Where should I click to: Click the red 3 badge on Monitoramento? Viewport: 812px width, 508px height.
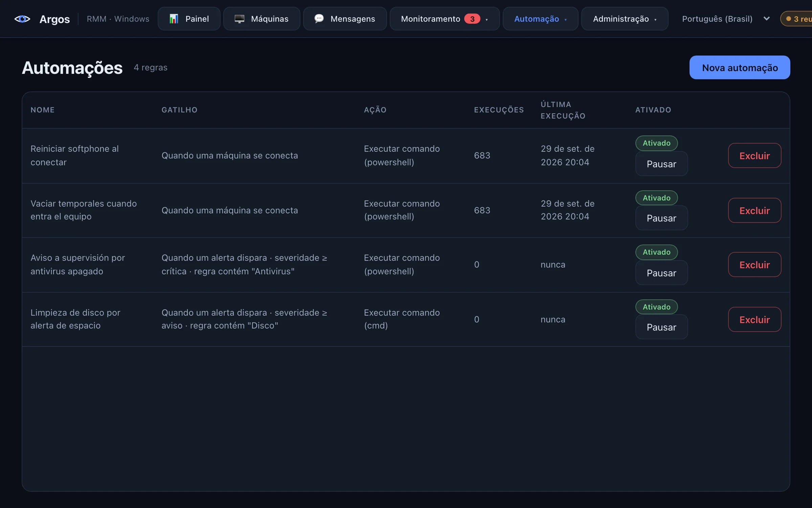(x=472, y=19)
